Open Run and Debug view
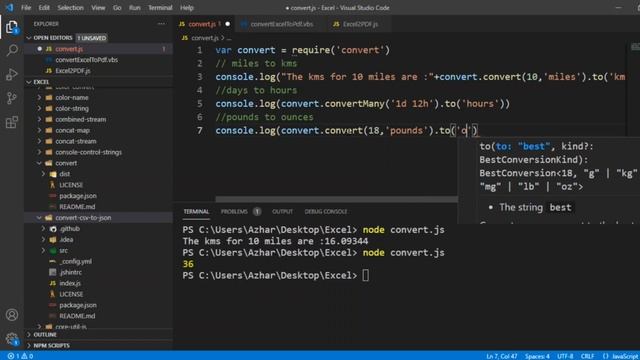Screen dimensions: 640x360 point(12,74)
